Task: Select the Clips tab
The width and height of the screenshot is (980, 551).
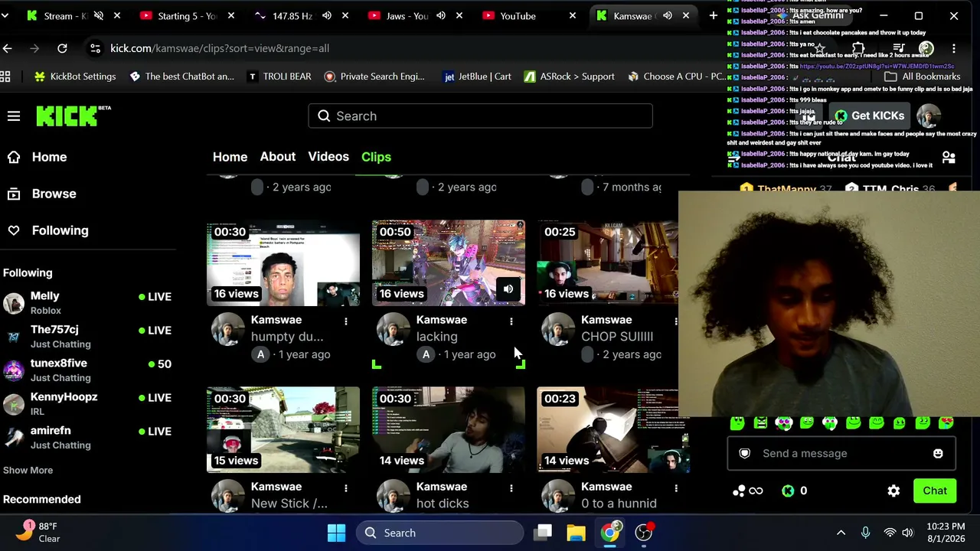Action: click(376, 157)
